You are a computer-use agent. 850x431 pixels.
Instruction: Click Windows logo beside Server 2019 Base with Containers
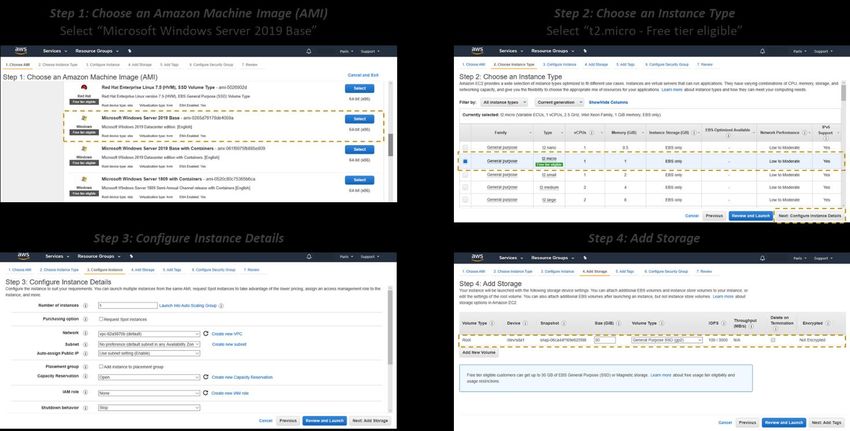coord(84,149)
